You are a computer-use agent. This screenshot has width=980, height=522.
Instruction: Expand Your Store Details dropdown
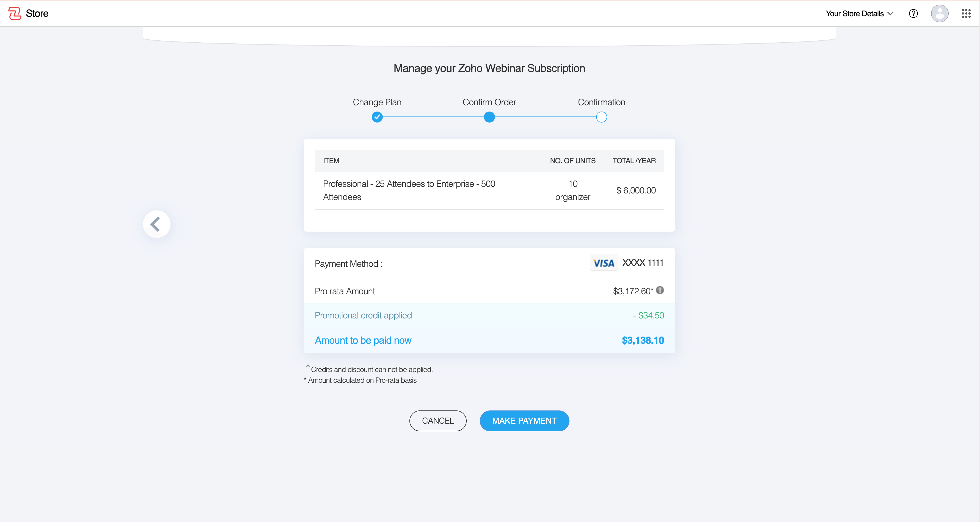(854, 14)
